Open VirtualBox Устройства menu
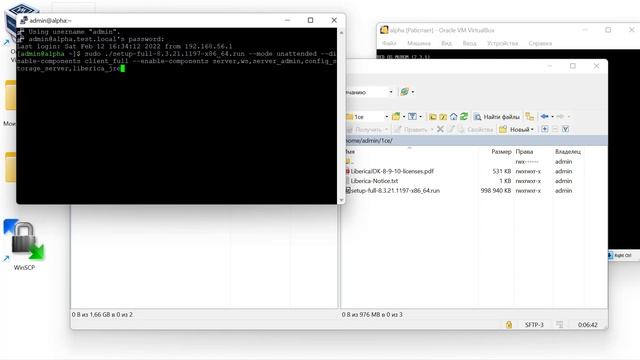The image size is (640, 360). tap(502, 43)
